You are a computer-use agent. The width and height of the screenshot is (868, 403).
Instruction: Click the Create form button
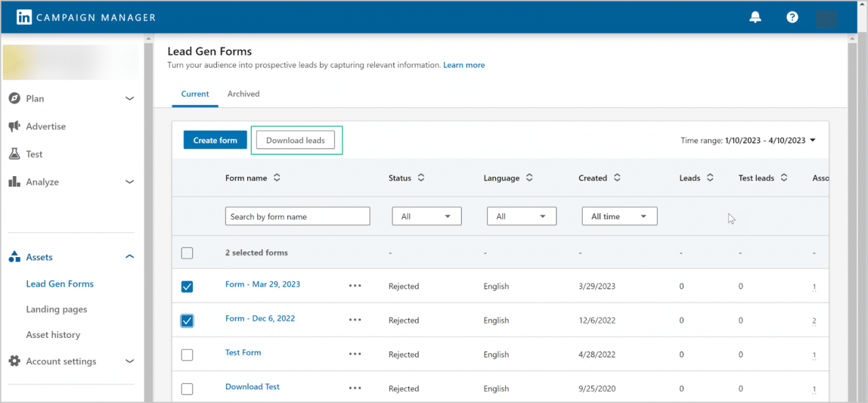point(215,139)
